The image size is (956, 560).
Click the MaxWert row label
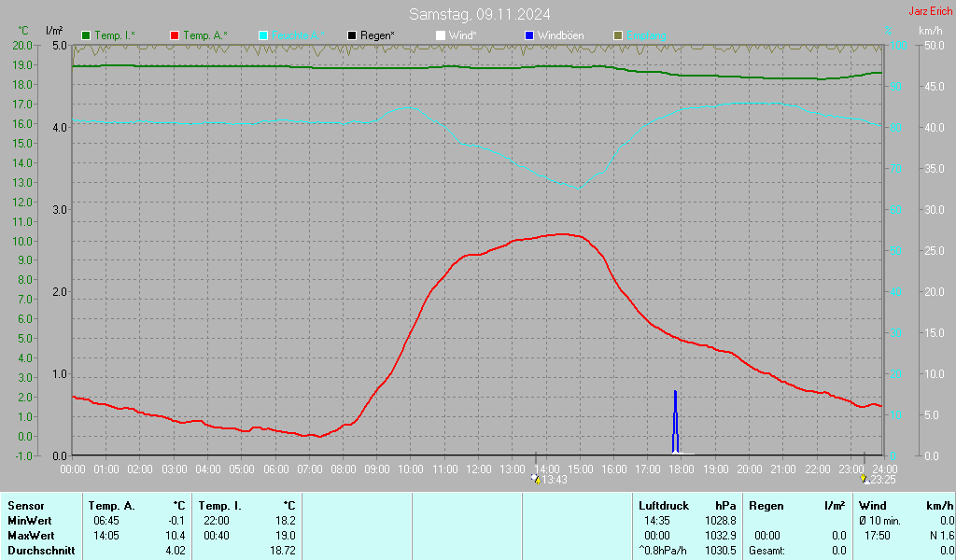[31, 536]
